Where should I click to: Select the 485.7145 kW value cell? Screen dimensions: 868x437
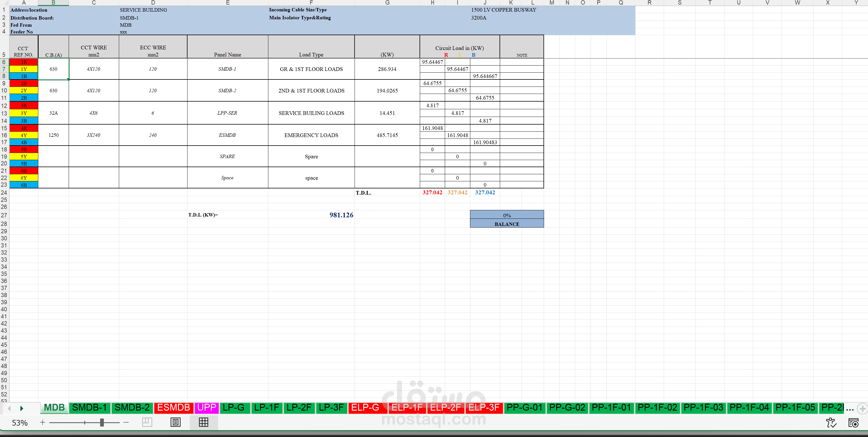click(x=387, y=135)
